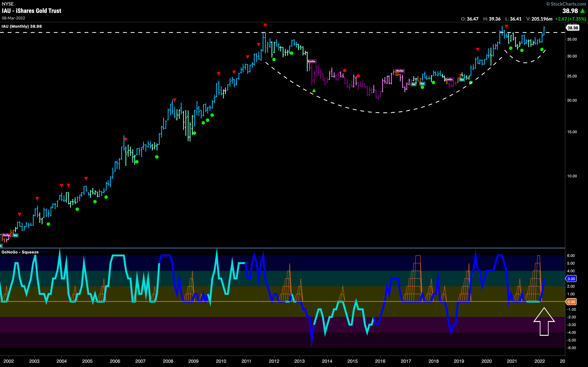Click the 2016 year label on time axis
The width and height of the screenshot is (588, 367).
pos(380,361)
